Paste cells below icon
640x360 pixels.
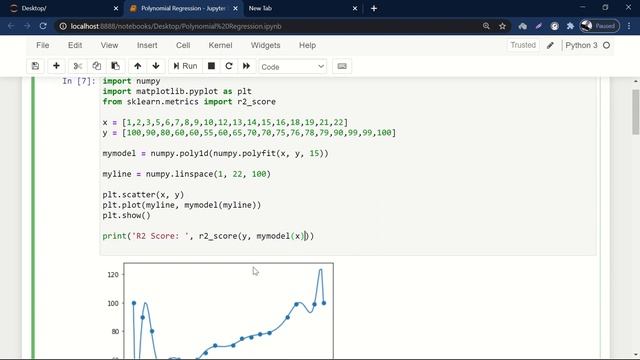[x=116, y=66]
